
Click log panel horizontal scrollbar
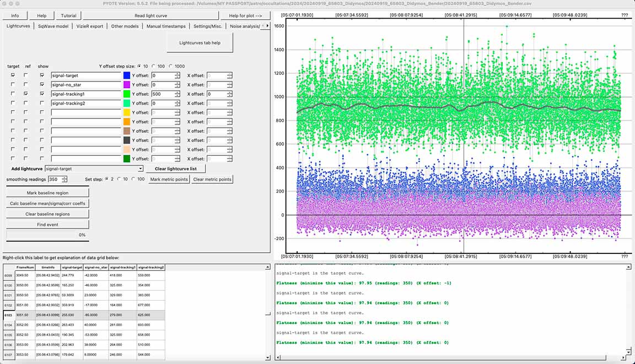click(443, 357)
